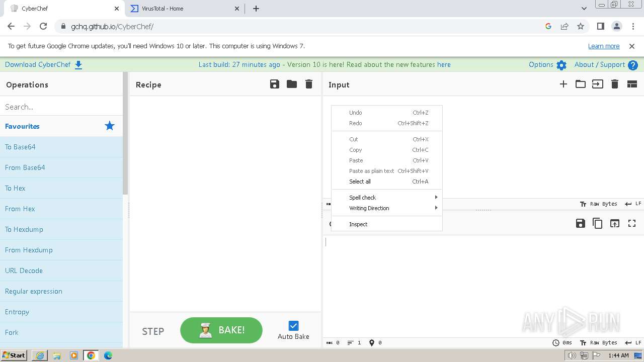The image size is (644, 362).
Task: Select the To Hexdump operation
Action: click(x=61, y=229)
